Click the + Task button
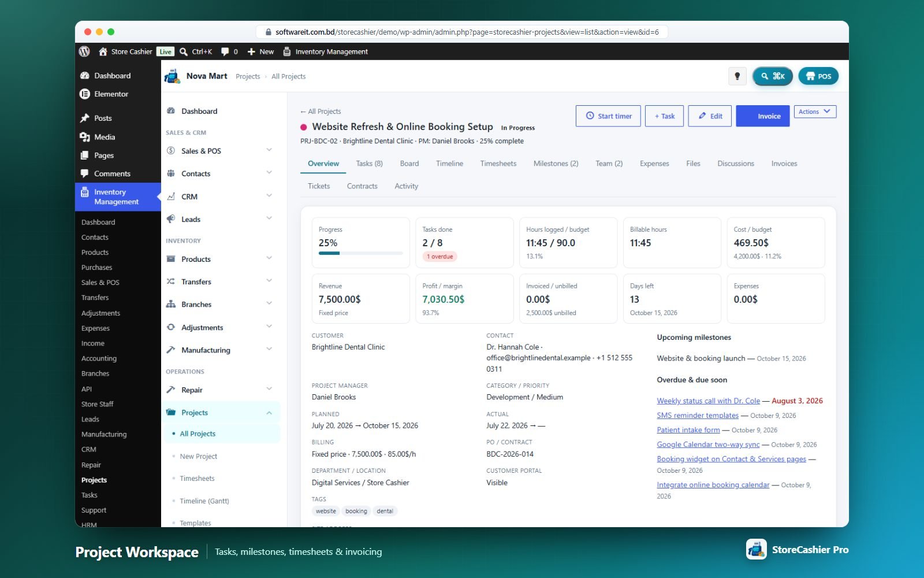Screen dimensions: 924x578 664,116
